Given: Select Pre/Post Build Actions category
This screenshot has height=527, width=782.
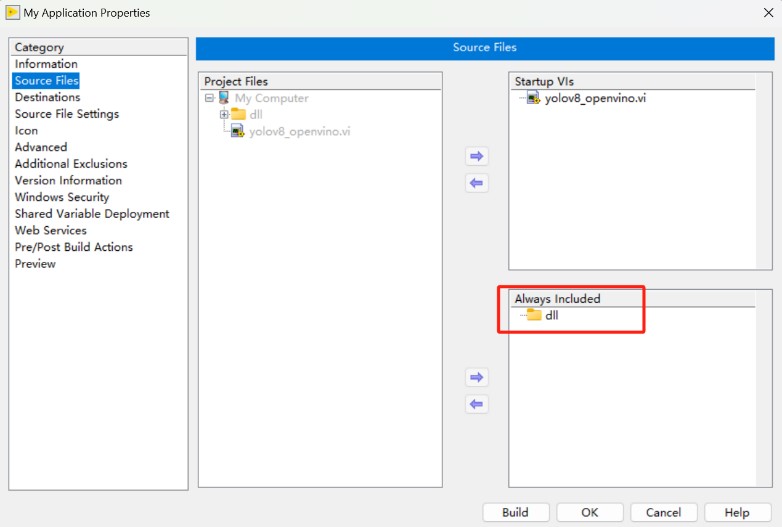Looking at the screenshot, I should click(x=73, y=247).
